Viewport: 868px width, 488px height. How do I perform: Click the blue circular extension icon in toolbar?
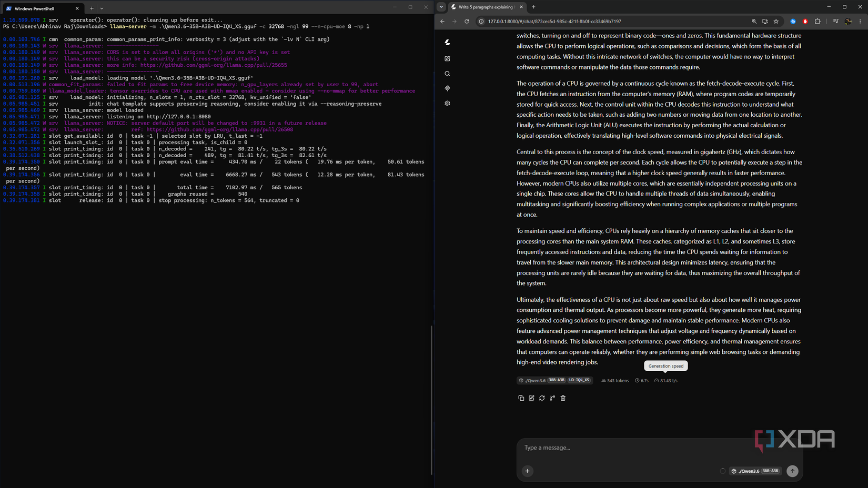click(793, 22)
